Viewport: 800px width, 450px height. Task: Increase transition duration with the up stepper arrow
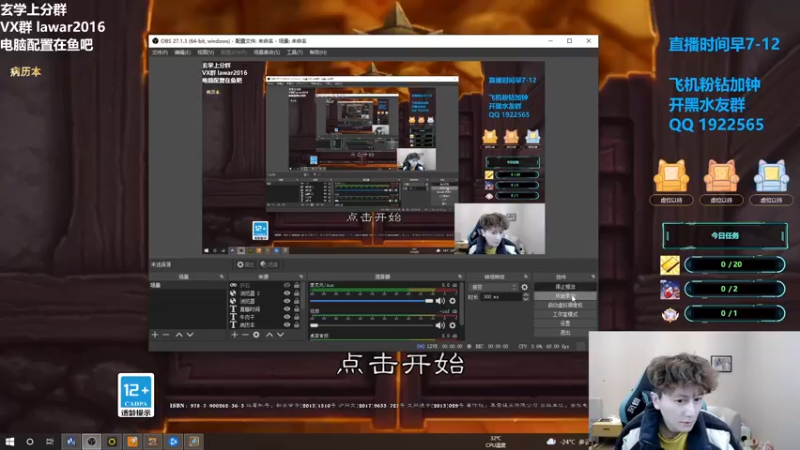click(x=526, y=295)
